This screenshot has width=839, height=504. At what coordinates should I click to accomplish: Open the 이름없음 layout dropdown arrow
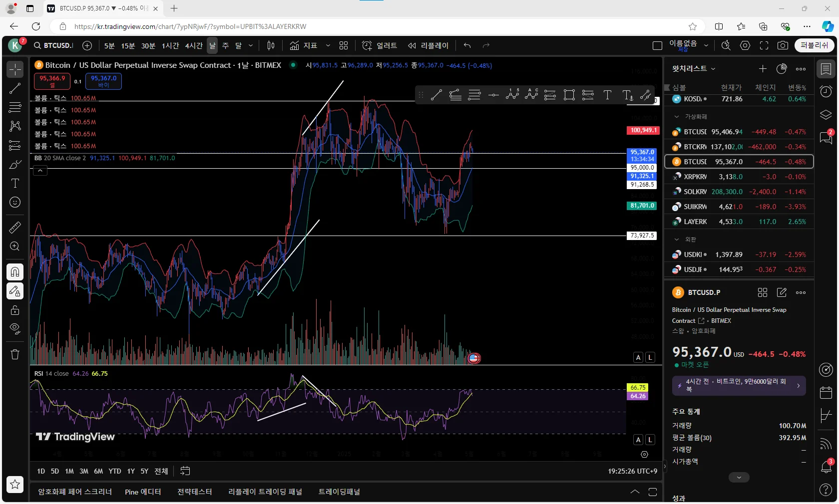pyautogui.click(x=706, y=45)
